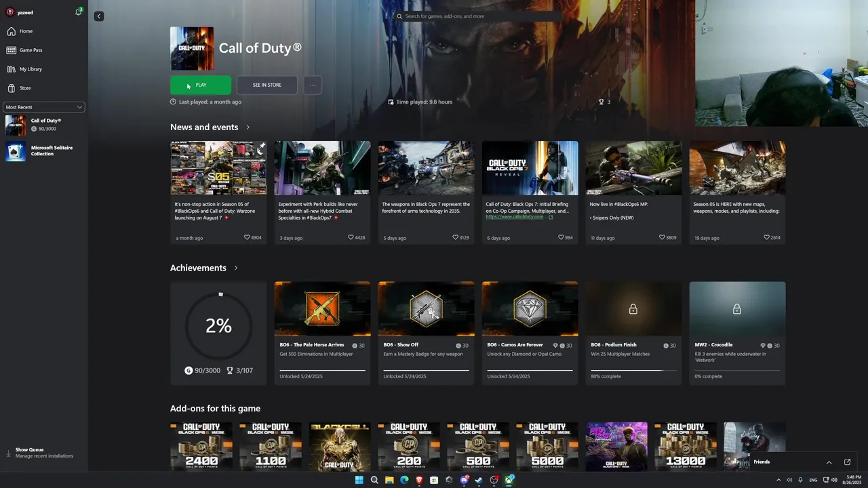This screenshot has height=488, width=868.
Task: Open the notifications bell with badge 3
Action: point(78,12)
